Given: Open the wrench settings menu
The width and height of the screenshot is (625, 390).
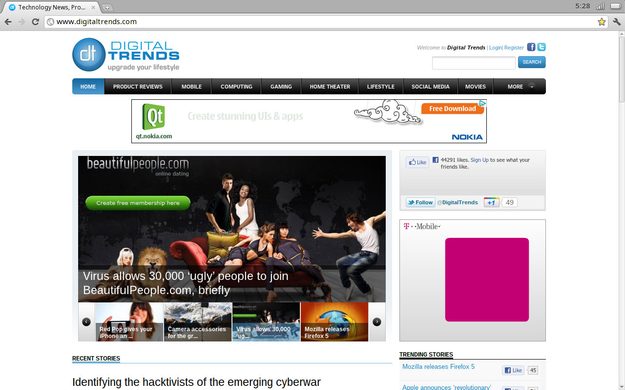Looking at the screenshot, I should pyautogui.click(x=617, y=22).
